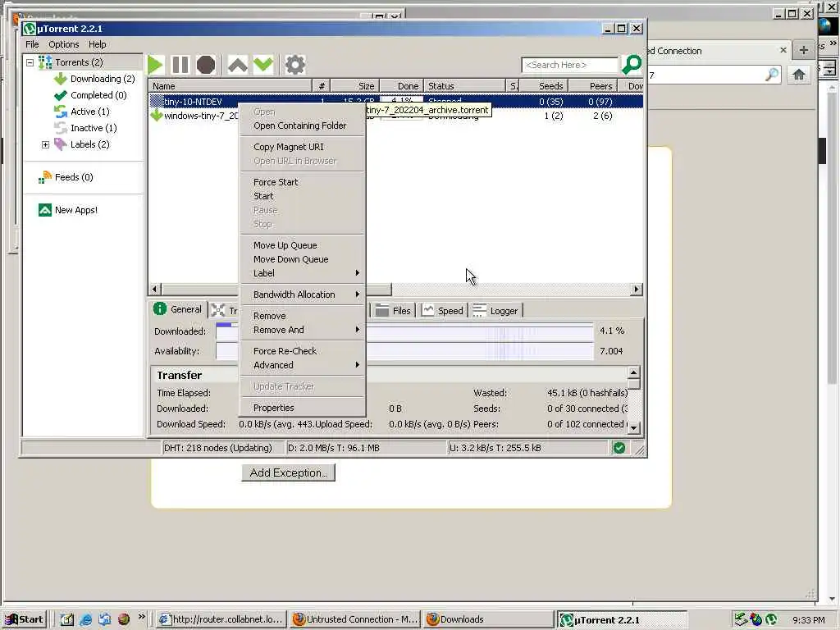Open Preferences via the gear icon

coord(295,65)
